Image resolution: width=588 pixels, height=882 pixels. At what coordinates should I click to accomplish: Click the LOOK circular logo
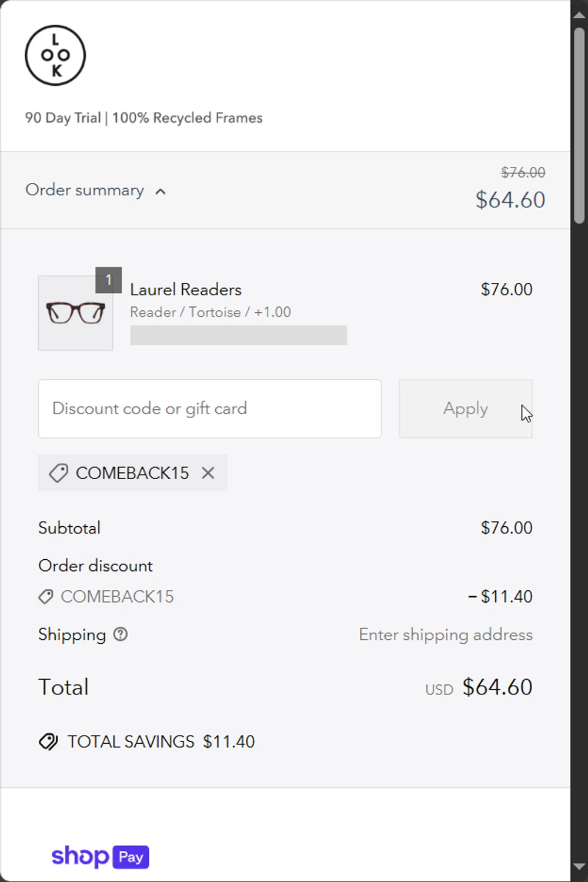click(x=55, y=55)
